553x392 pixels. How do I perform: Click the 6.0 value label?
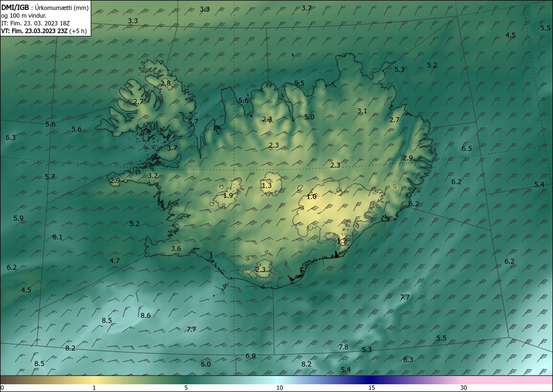pyautogui.click(x=206, y=364)
